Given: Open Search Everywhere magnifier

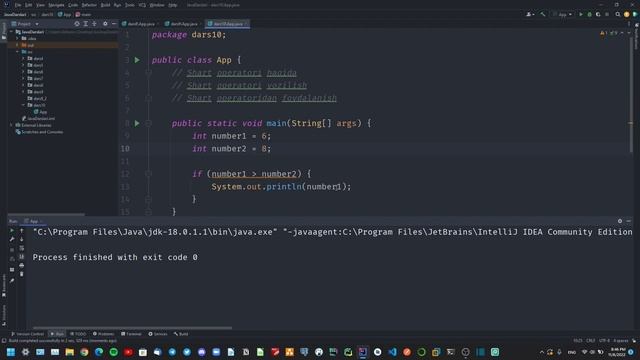Looking at the screenshot, I should point(618,14).
